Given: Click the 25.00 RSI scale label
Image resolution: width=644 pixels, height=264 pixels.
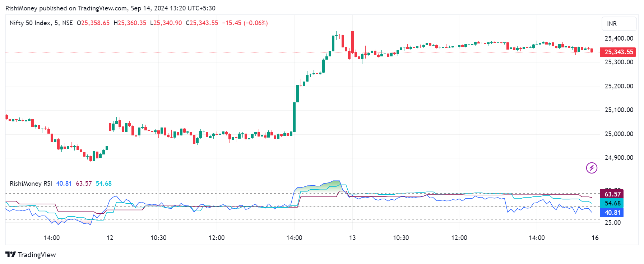Looking at the screenshot, I should pos(613,223).
